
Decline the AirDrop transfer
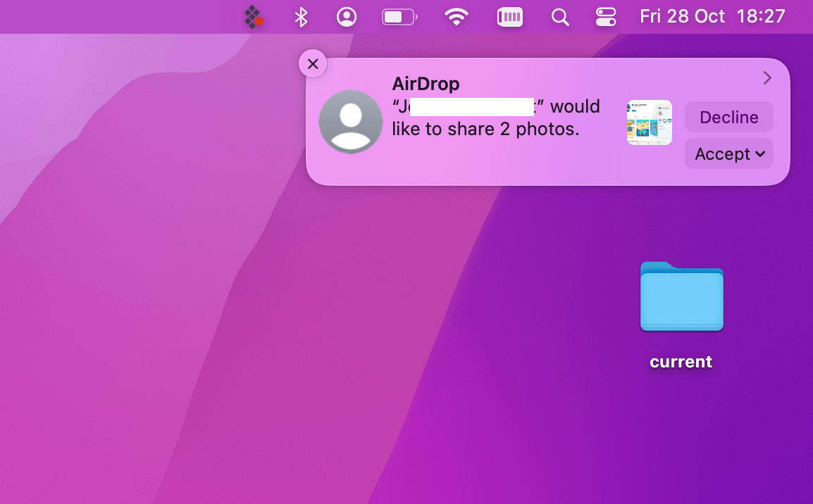pos(728,117)
